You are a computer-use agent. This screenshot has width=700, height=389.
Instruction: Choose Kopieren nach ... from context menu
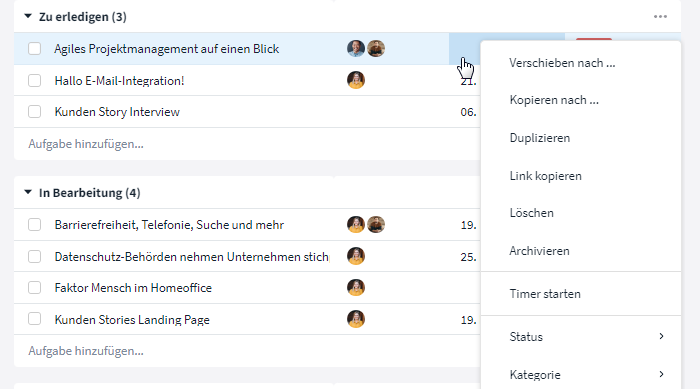[x=554, y=100]
